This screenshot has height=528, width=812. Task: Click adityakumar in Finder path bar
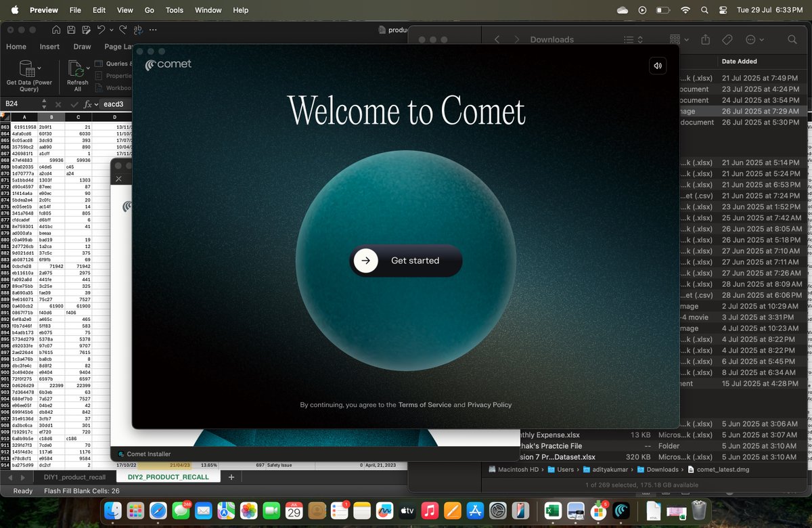click(606, 469)
